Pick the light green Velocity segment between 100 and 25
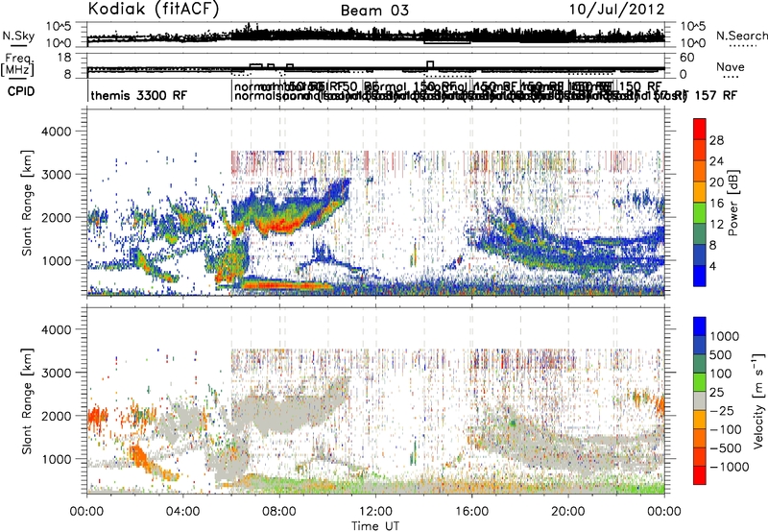The image size is (768, 532). [700, 382]
